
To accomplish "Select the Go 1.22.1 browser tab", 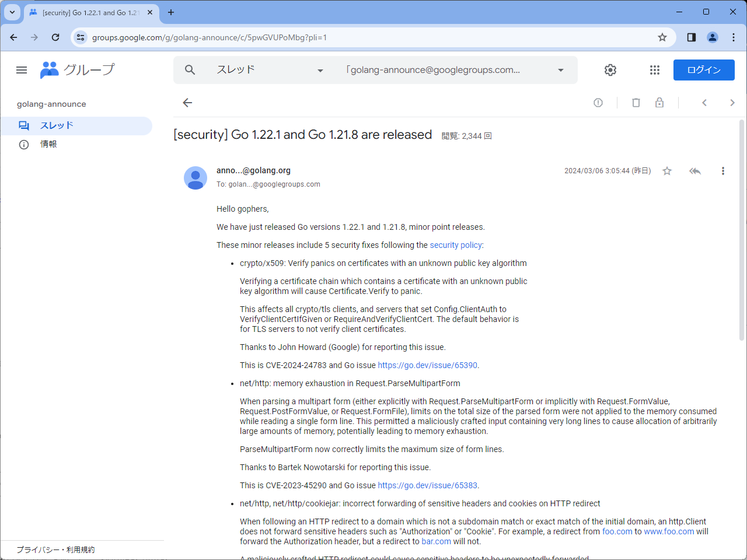I will [x=88, y=12].
